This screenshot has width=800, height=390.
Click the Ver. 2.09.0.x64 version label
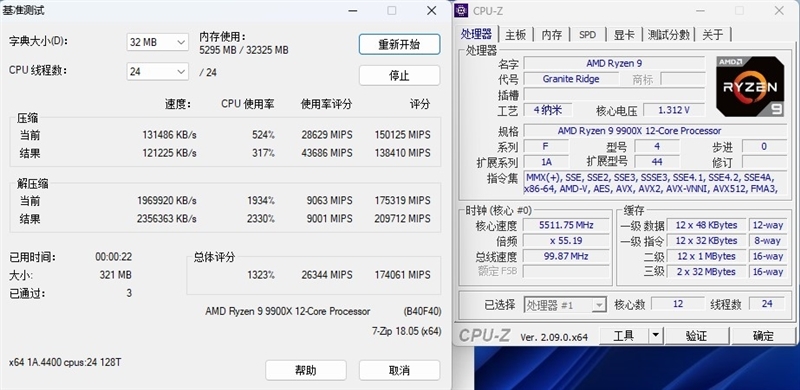click(x=554, y=337)
